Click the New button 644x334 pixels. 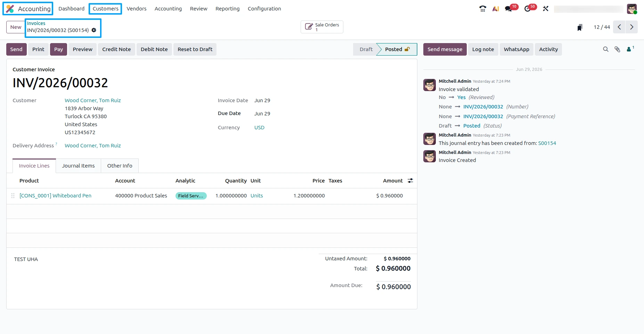tap(16, 27)
